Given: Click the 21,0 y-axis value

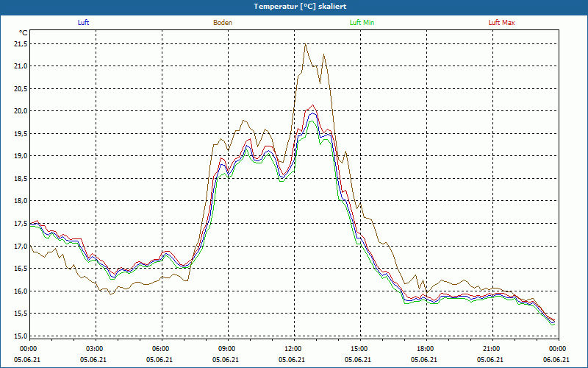Looking at the screenshot, I should tap(21, 66).
